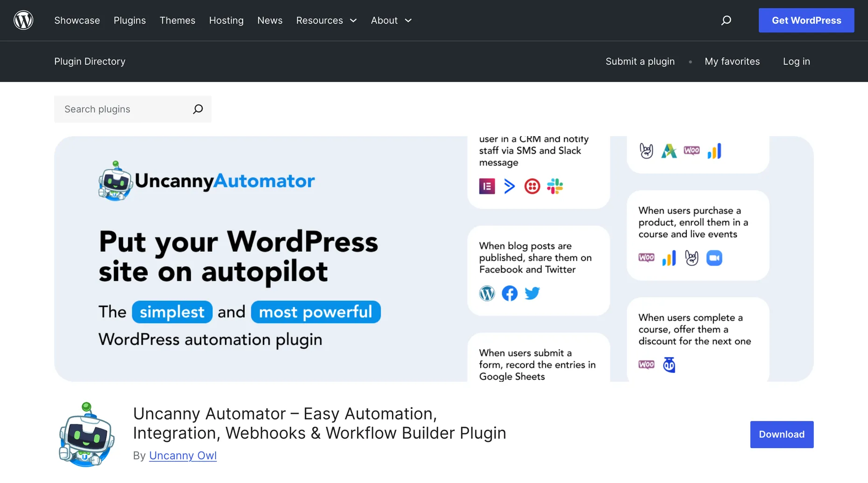Expand the About menu

pos(392,21)
